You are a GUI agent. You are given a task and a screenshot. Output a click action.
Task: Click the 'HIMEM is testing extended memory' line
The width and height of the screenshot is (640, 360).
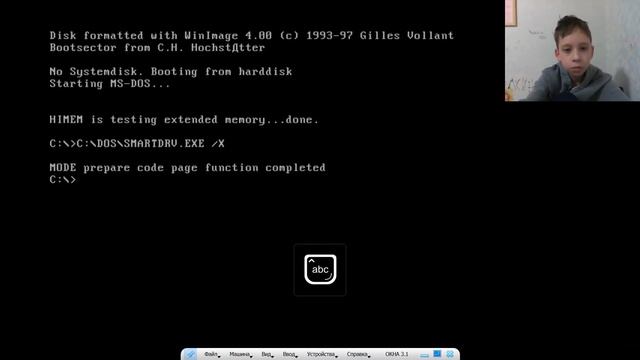coord(184,120)
